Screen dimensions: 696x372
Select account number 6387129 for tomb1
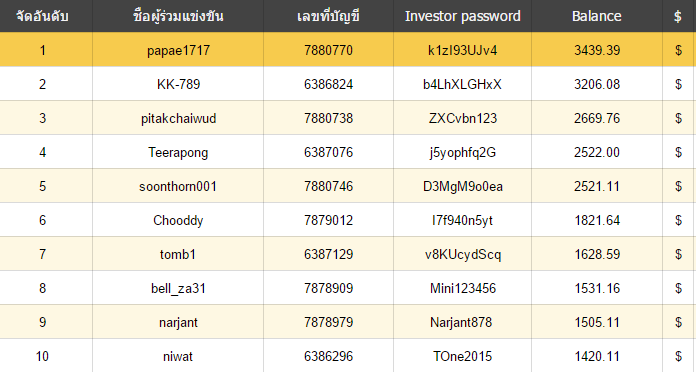tap(328, 254)
